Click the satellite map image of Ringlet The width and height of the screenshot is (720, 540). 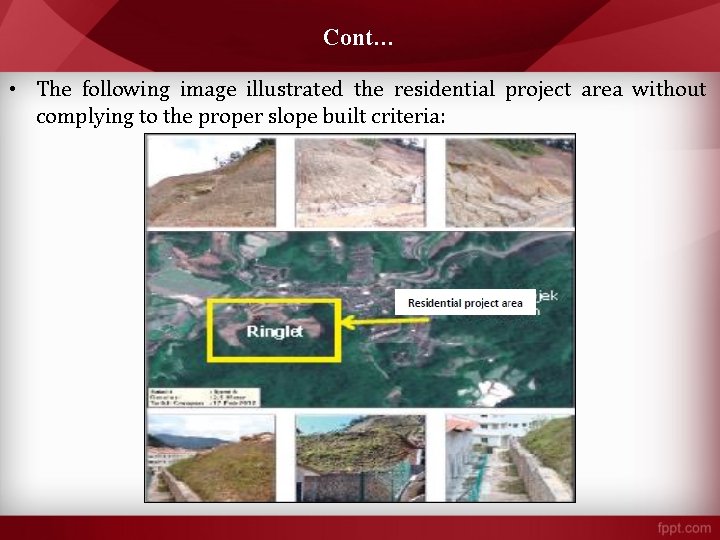[x=360, y=319]
